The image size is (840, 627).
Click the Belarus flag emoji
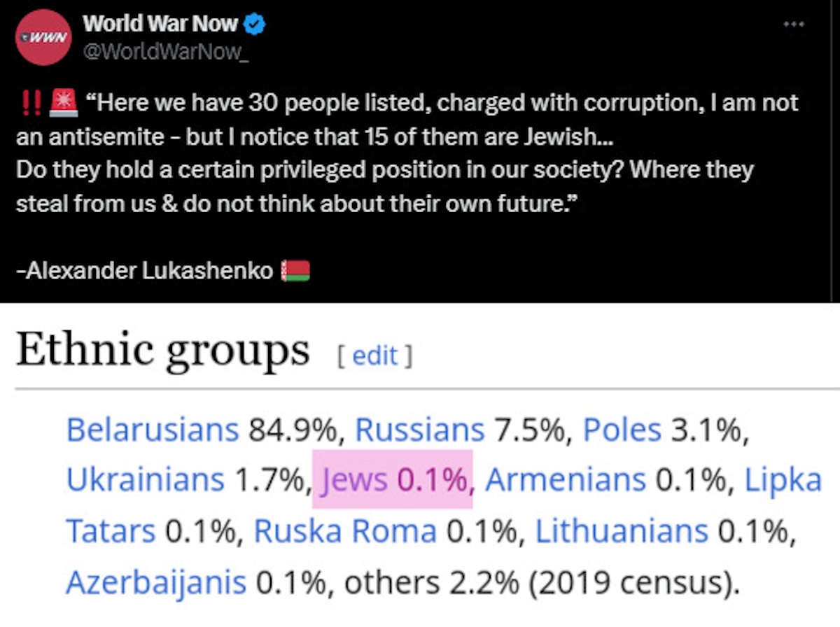(295, 270)
